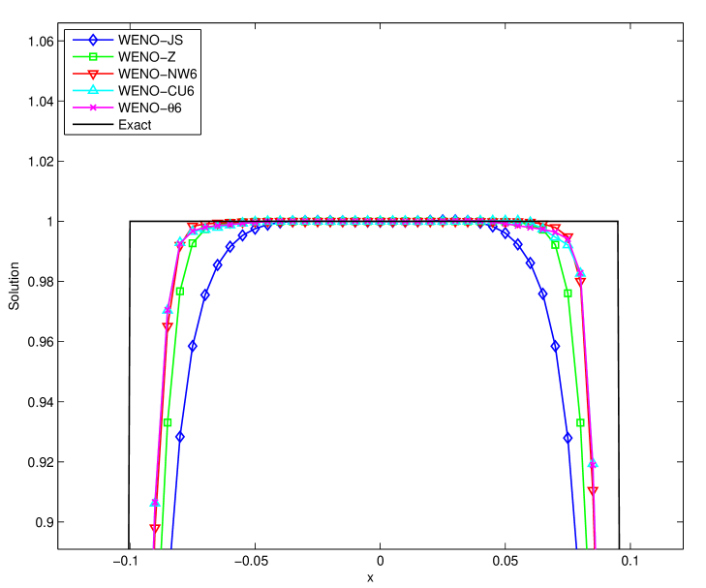Viewport: 706px width, 588px height.
Task: Click the WENO-CU6 legend label
Action: click(x=156, y=91)
